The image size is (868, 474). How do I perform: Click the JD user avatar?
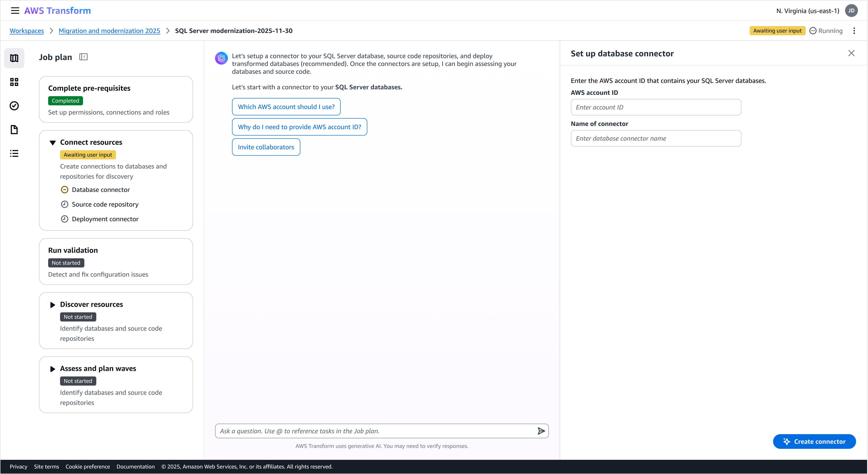851,11
